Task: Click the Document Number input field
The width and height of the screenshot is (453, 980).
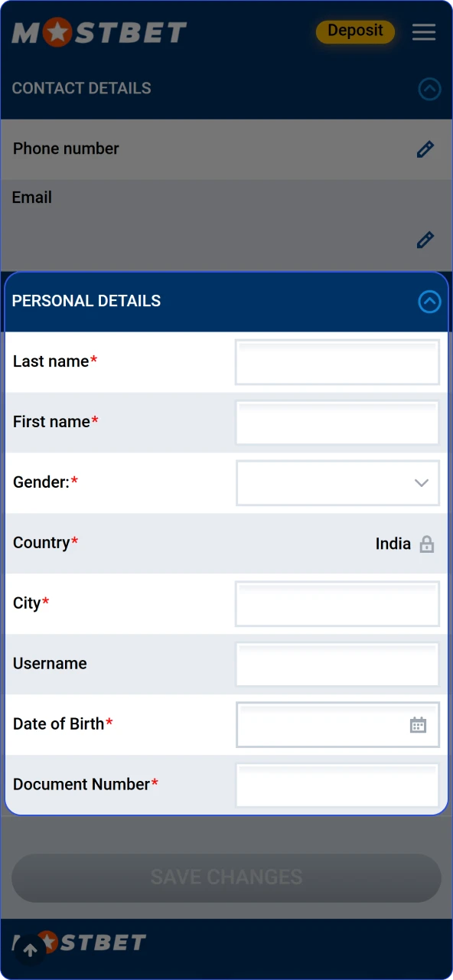Action: pos(337,785)
